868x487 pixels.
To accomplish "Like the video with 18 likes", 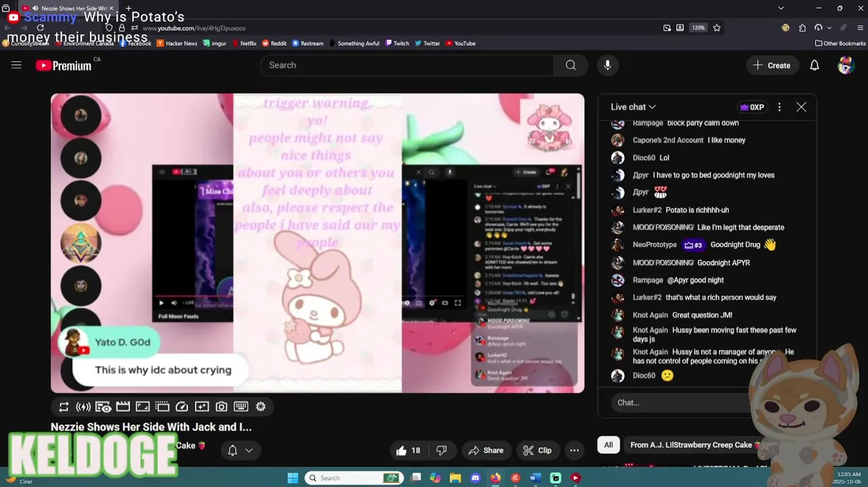I will [x=408, y=450].
